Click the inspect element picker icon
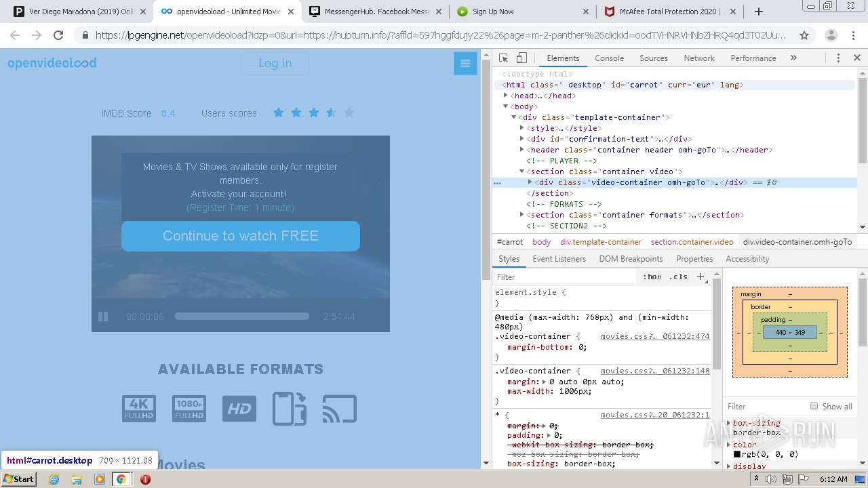868x488 pixels. tap(503, 58)
